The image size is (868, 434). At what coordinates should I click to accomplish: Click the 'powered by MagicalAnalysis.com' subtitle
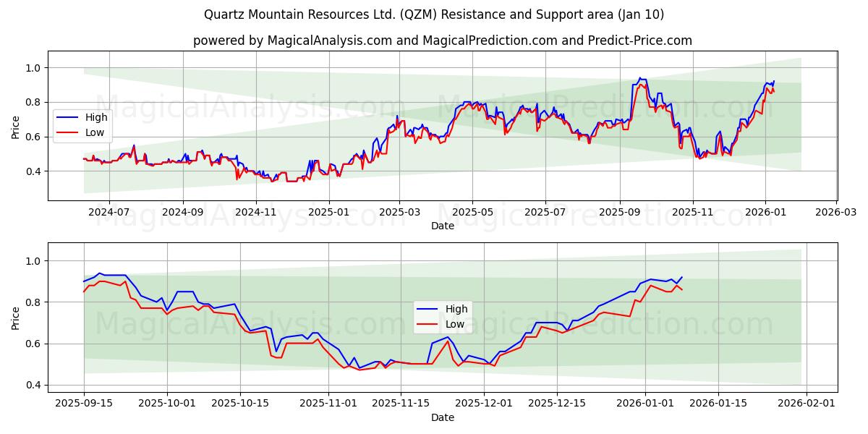click(x=443, y=41)
